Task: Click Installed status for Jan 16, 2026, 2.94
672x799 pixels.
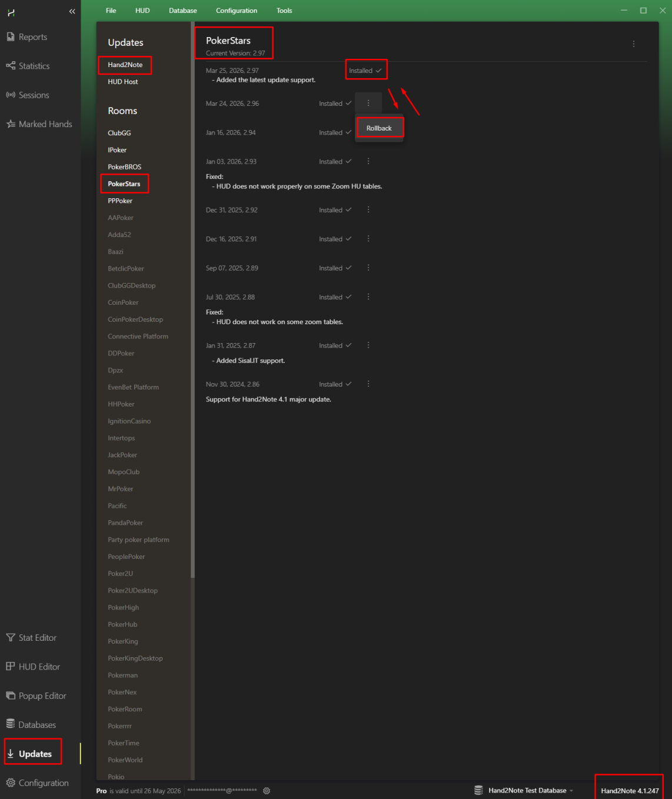Action: coord(335,132)
